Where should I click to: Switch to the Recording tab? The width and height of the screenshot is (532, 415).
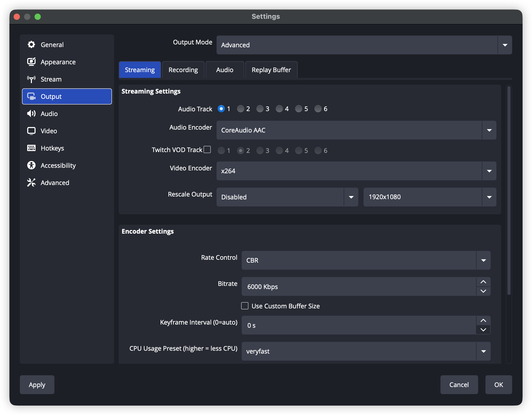pos(183,70)
